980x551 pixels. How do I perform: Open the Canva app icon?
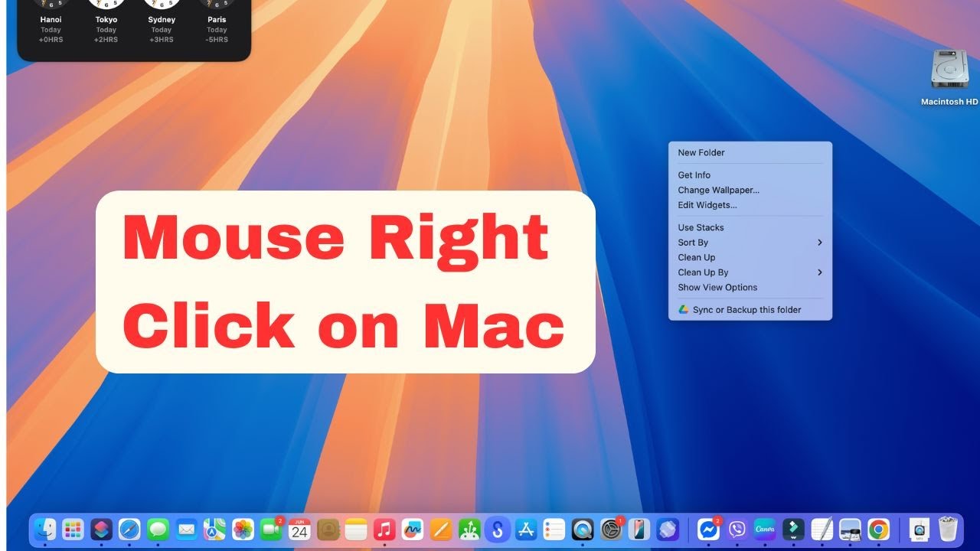click(765, 529)
